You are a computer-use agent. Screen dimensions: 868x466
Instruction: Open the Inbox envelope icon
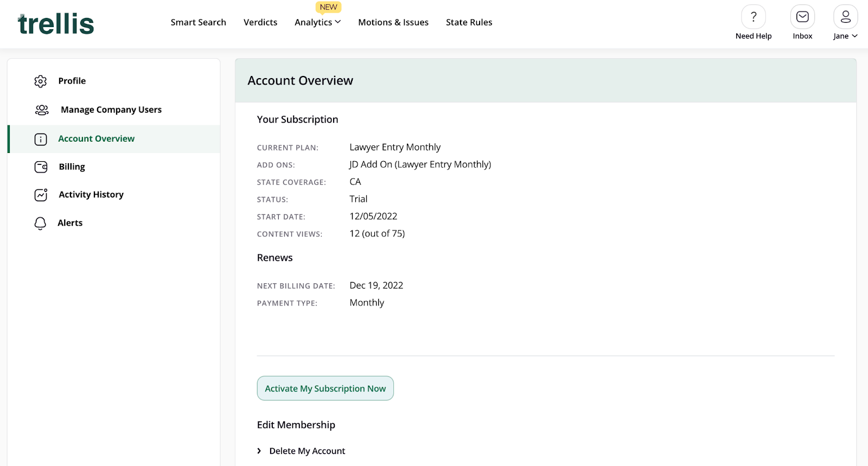click(x=802, y=17)
